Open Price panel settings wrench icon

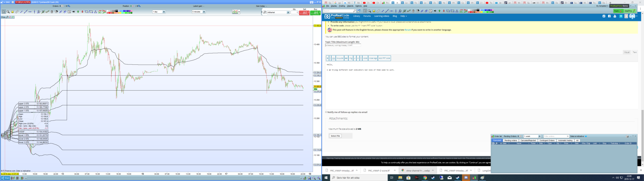tap(7, 17)
